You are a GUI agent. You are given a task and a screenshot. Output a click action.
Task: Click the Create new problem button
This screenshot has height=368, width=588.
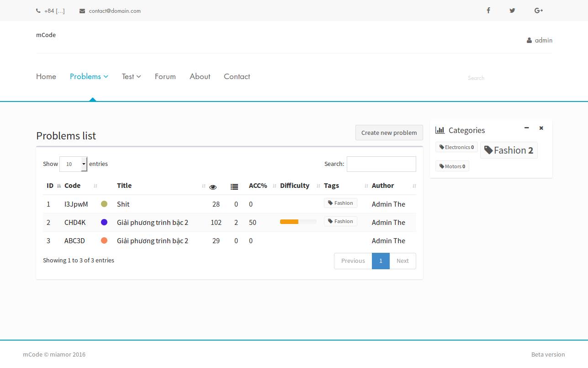click(x=389, y=133)
